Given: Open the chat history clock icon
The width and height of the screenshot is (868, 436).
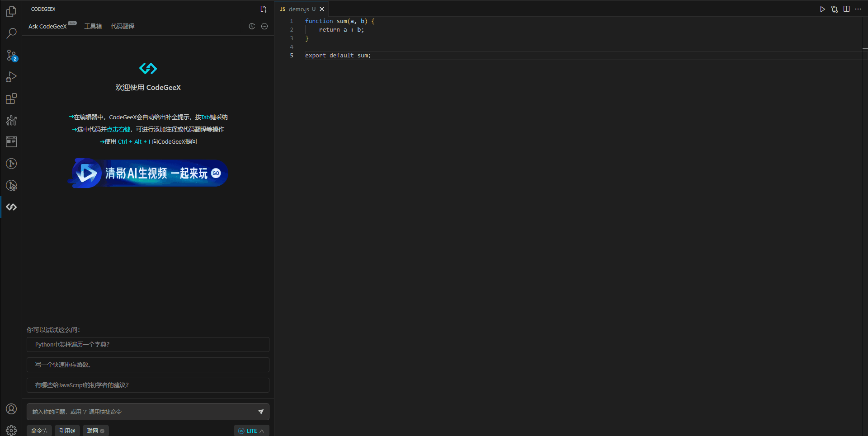Looking at the screenshot, I should click(x=252, y=26).
